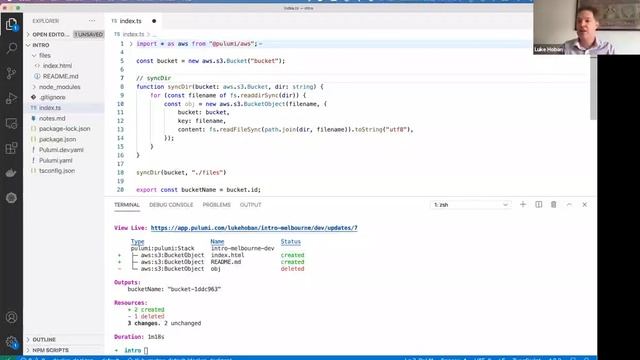The image size is (640, 360).
Task: Create a new terminal with plus icon
Action: coord(523,204)
